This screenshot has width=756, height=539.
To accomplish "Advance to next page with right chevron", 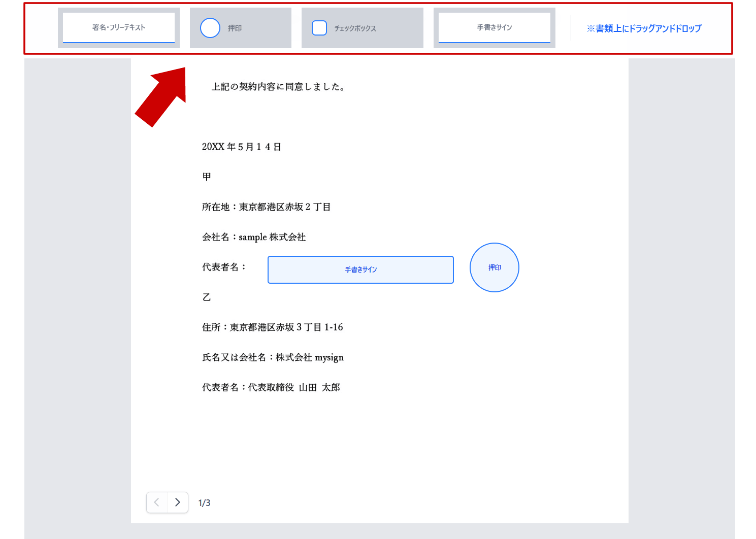I will [177, 502].
